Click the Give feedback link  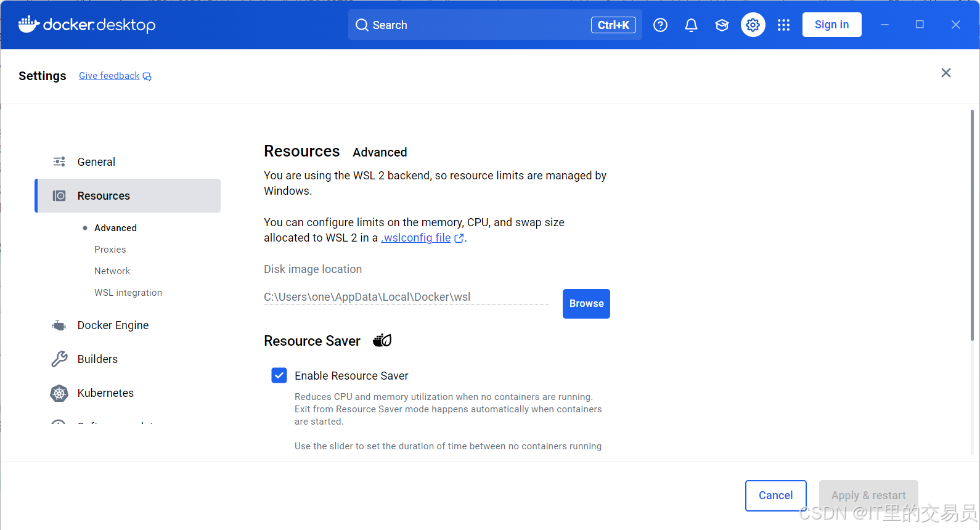click(x=109, y=76)
